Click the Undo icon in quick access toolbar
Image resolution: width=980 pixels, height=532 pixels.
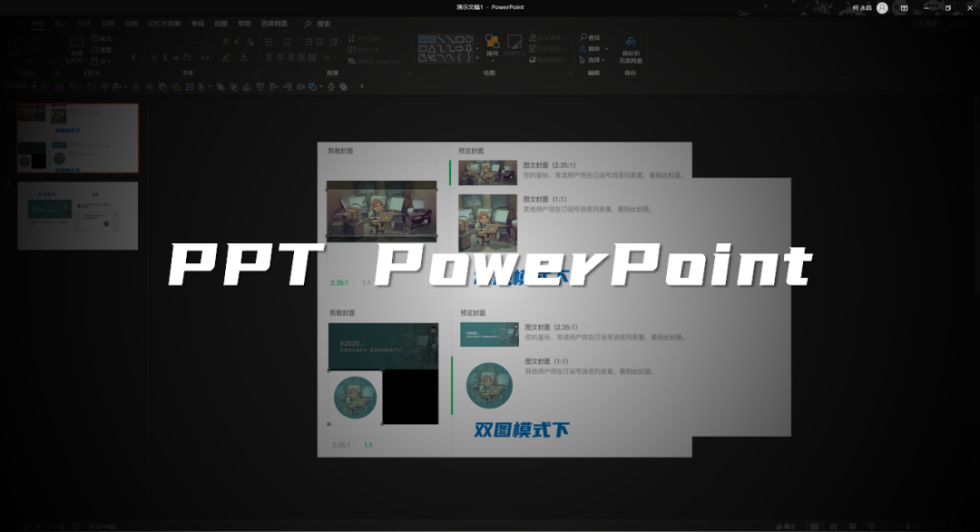(73, 87)
